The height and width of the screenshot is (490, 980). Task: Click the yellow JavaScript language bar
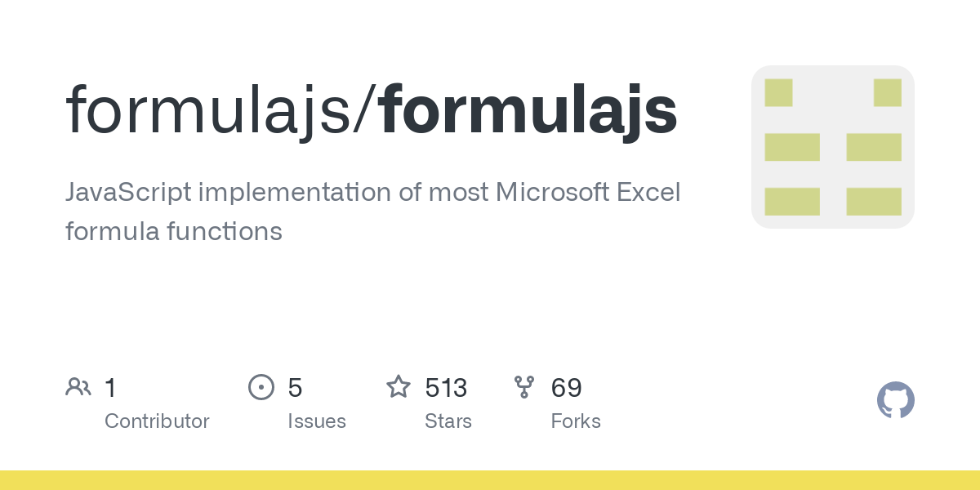click(x=490, y=480)
